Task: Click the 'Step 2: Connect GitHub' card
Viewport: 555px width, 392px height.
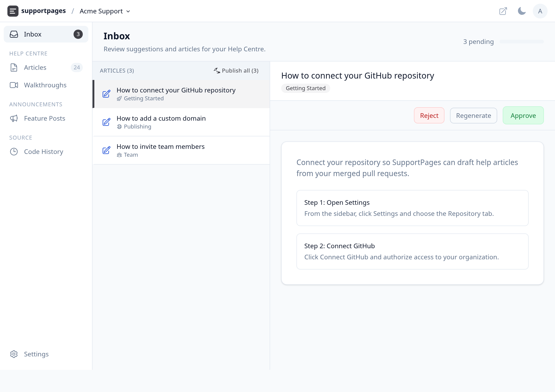Action: point(412,251)
